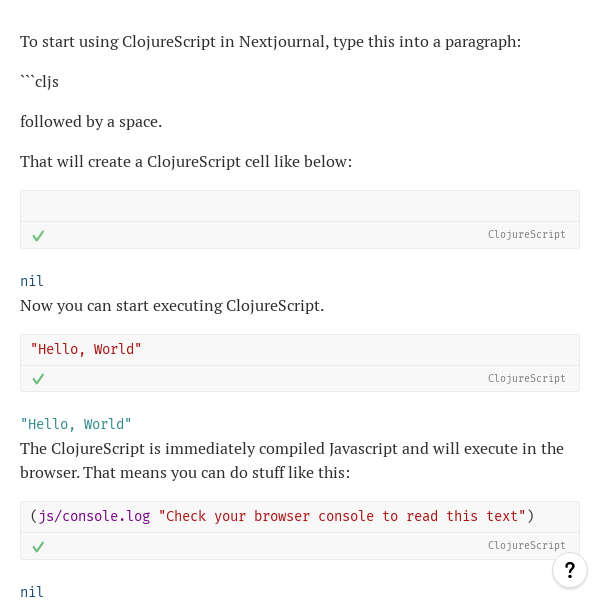Open the help question mark button

pos(569,570)
